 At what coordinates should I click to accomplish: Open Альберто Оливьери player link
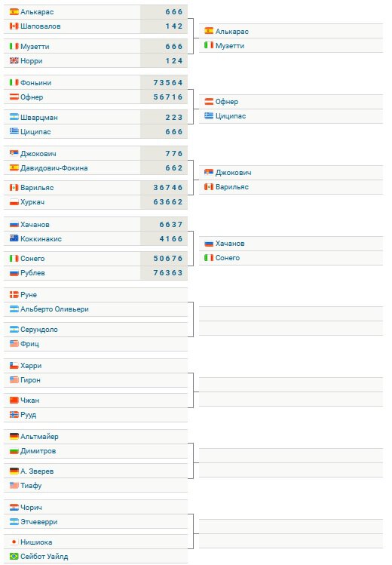click(x=54, y=309)
